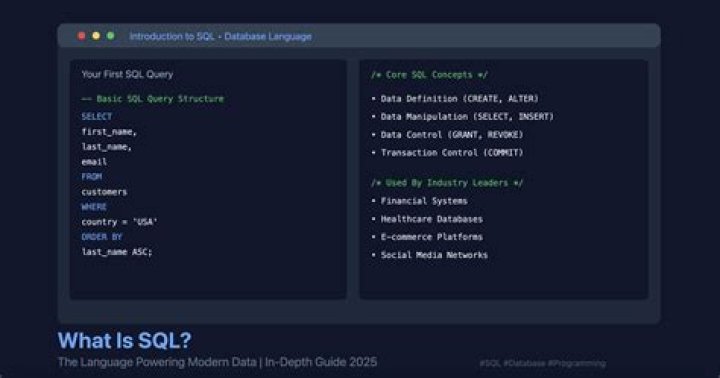Click the line country = 'USA'
Screen dimensions: 720x378
[x=119, y=222]
